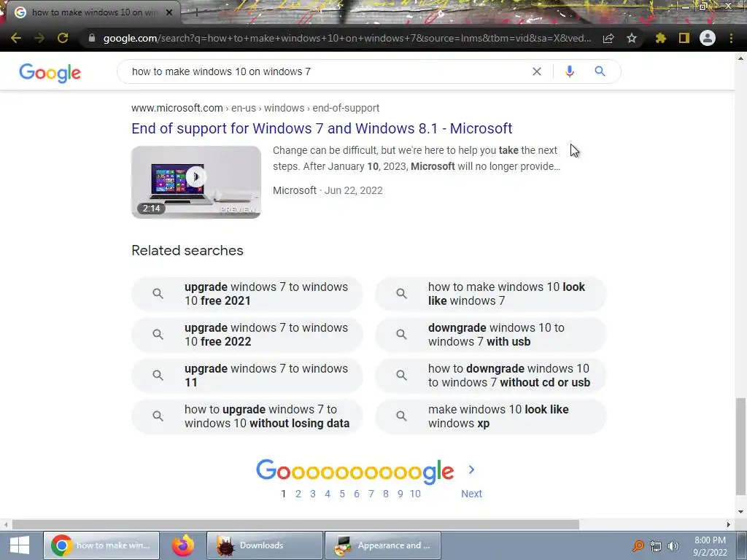Go to results page 6
The height and width of the screenshot is (560, 747).
(x=356, y=494)
